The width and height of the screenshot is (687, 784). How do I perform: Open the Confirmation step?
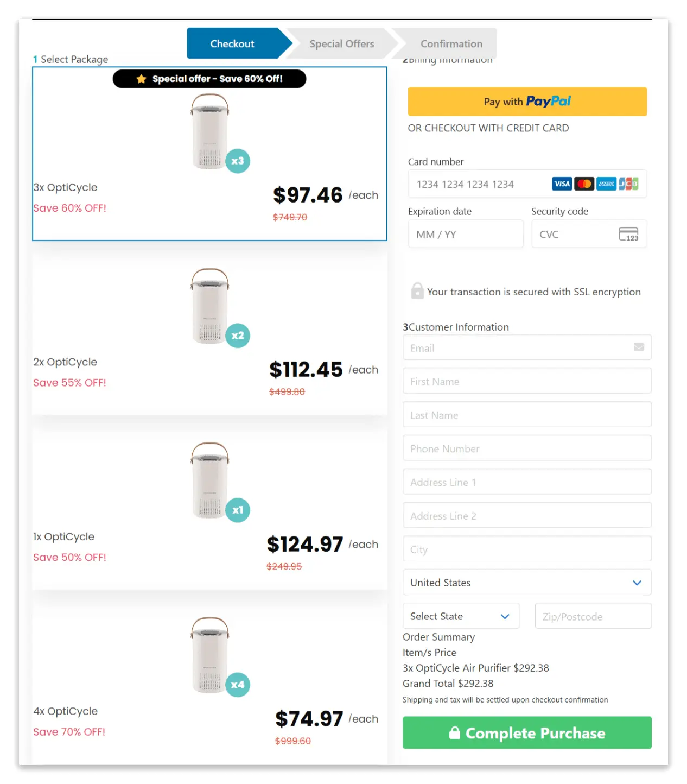[x=451, y=43]
